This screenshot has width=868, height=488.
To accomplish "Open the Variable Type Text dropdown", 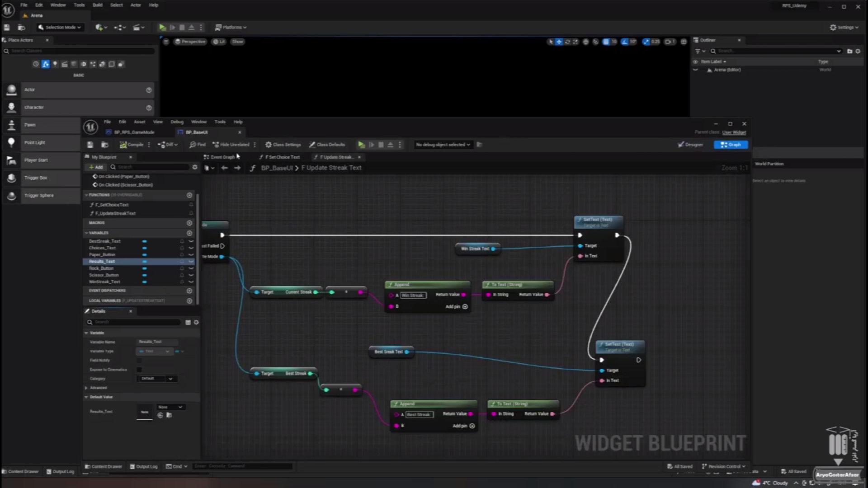I will 154,352.
